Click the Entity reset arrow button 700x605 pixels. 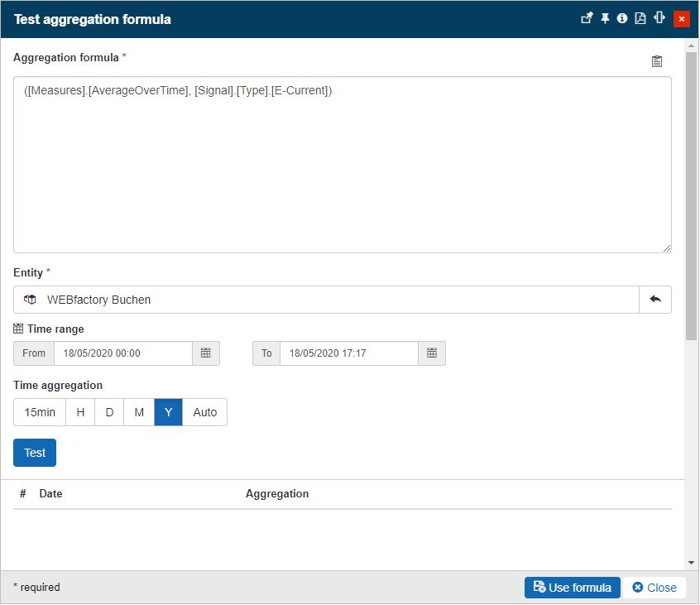pyautogui.click(x=655, y=300)
